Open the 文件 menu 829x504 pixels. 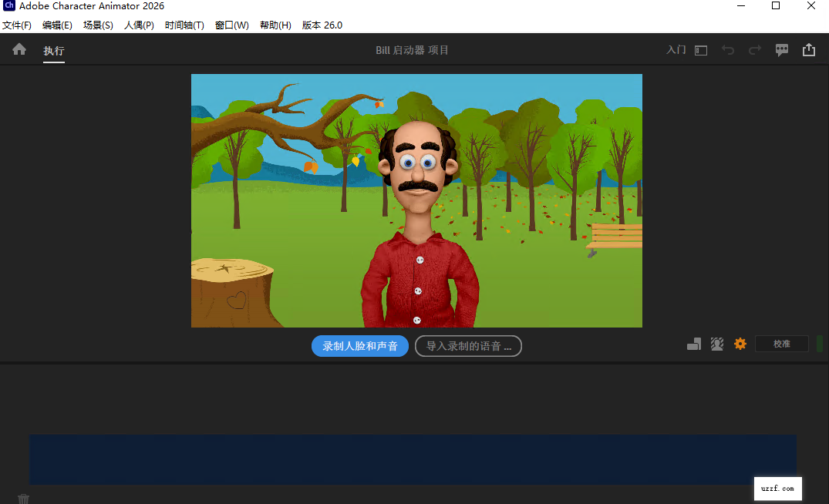coord(17,25)
